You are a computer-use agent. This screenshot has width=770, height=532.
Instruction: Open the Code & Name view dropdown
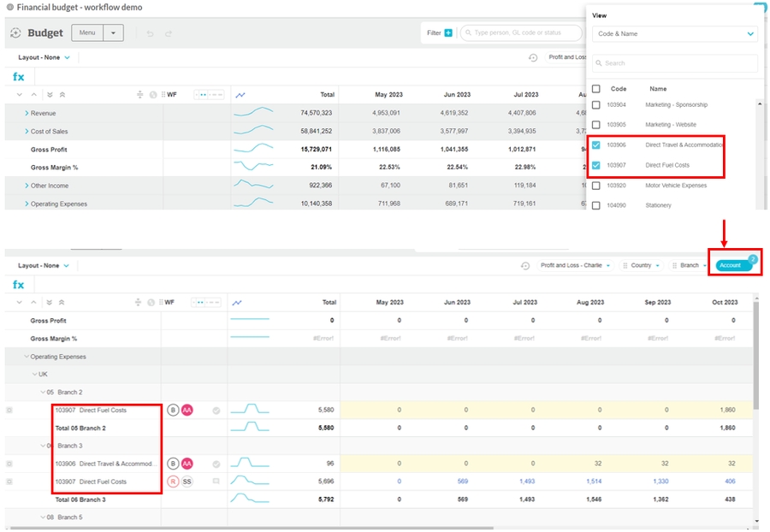(674, 34)
